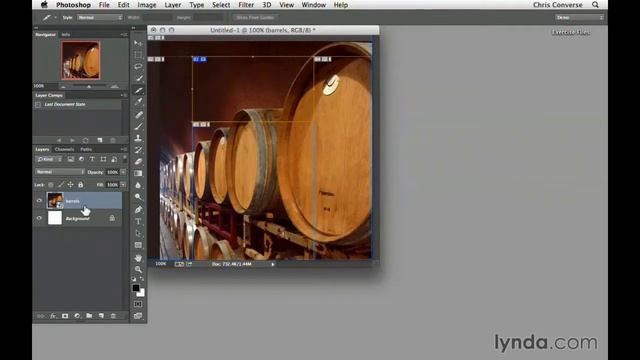This screenshot has width=640, height=360.
Task: Select the Type tool
Action: pos(138,222)
